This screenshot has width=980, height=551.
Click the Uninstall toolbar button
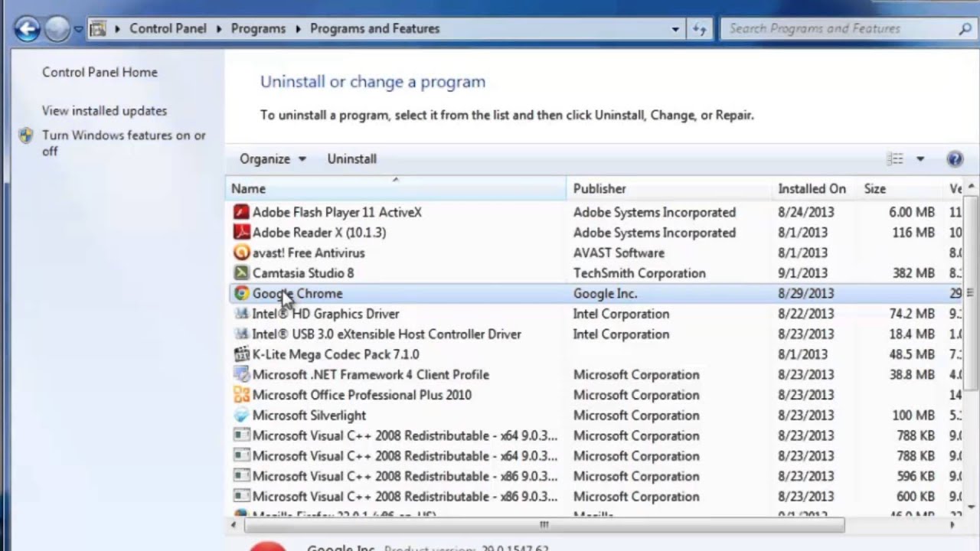(x=352, y=159)
